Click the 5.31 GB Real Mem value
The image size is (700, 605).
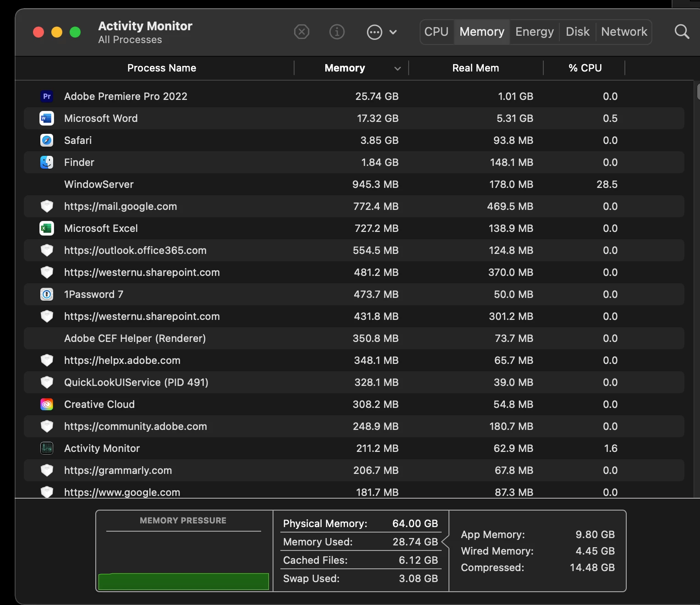515,118
